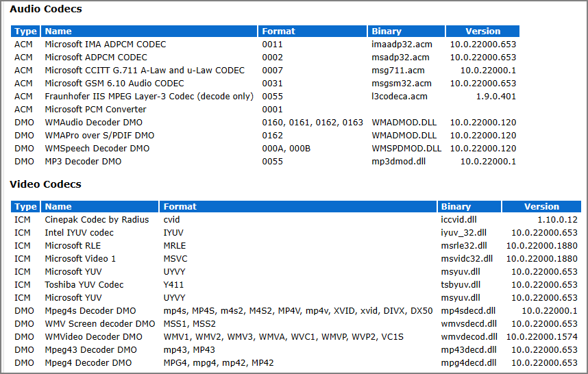Screen dimensions: 588x374
Task: Select the WMV Screen decoder DMO entry
Action: (x=100, y=323)
